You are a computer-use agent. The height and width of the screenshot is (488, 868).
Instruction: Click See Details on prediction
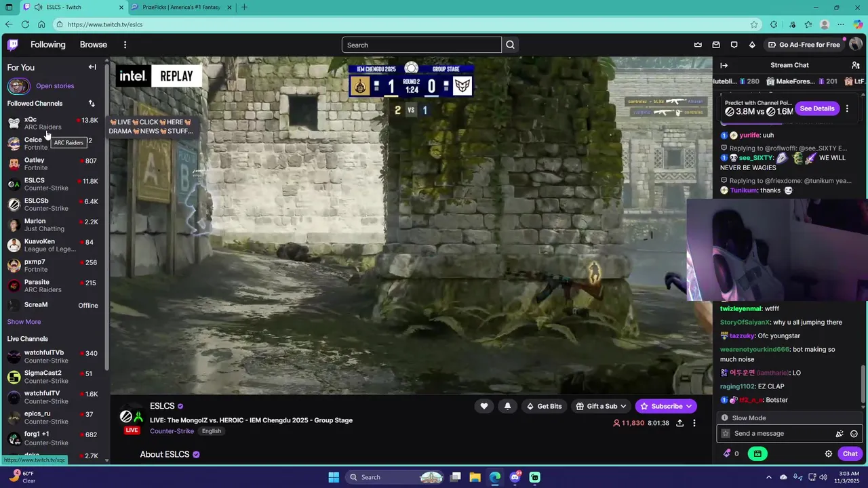tap(816, 108)
